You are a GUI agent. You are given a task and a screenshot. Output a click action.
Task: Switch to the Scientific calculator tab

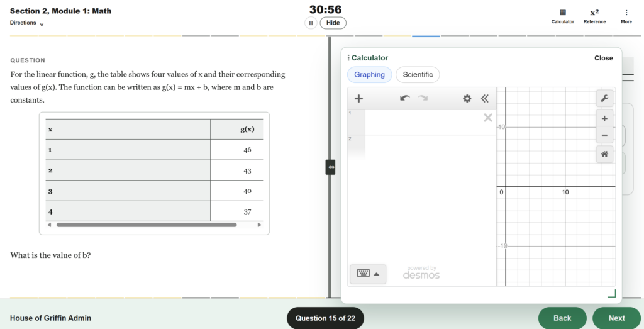click(x=418, y=75)
